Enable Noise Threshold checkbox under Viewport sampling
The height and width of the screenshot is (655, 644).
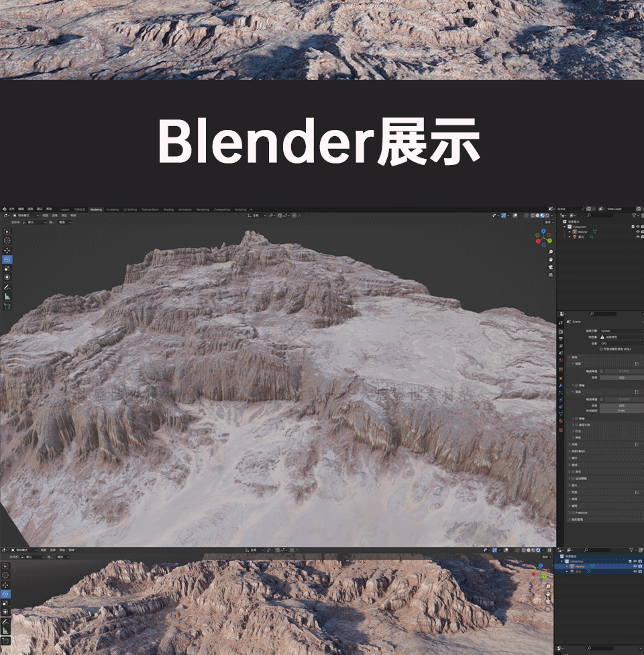click(x=601, y=371)
